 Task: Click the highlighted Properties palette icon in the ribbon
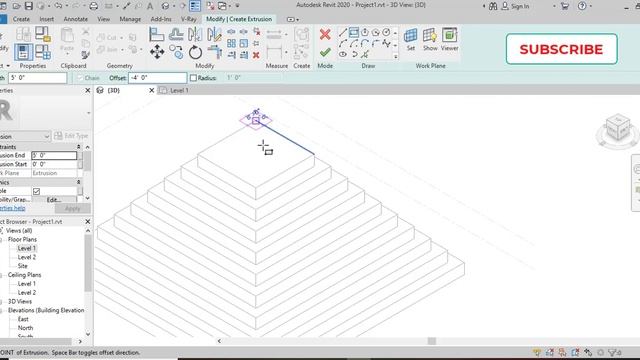tap(23, 52)
